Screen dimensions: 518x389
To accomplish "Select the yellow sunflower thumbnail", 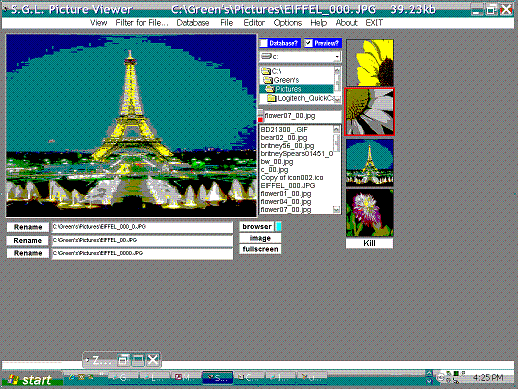I will click(x=370, y=63).
